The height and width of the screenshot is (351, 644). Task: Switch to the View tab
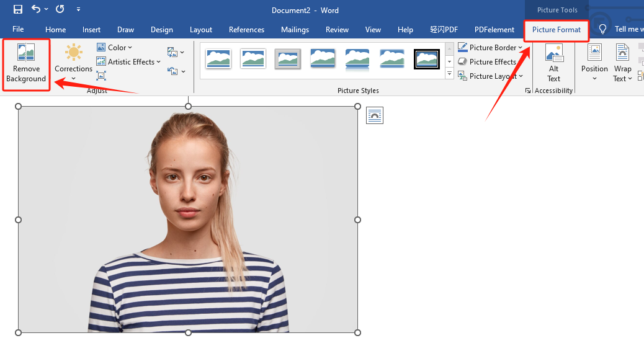click(373, 30)
